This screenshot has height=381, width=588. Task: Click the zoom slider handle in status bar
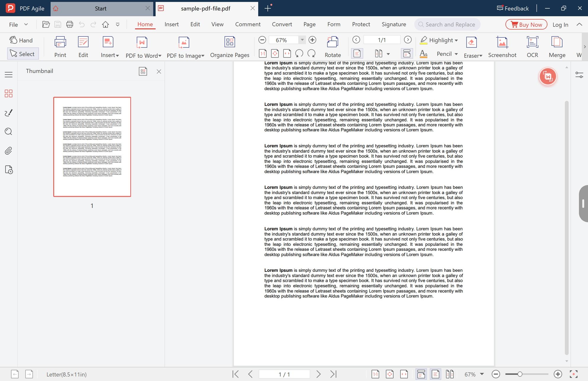(x=520, y=374)
